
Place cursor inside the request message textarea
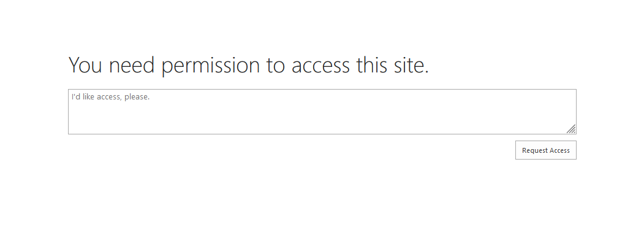click(x=322, y=112)
